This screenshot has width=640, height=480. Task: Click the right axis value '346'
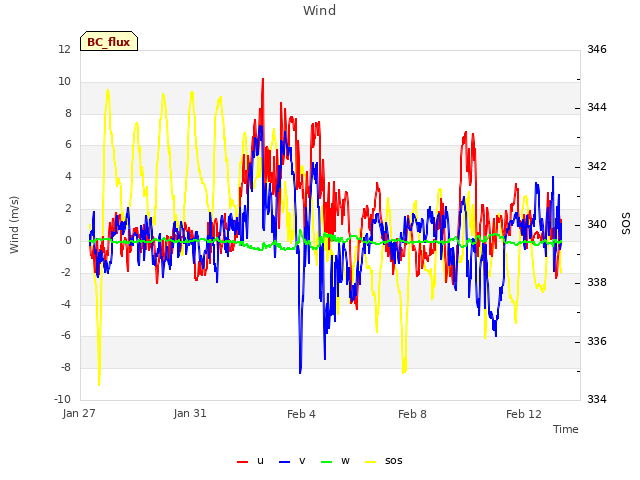pos(597,49)
